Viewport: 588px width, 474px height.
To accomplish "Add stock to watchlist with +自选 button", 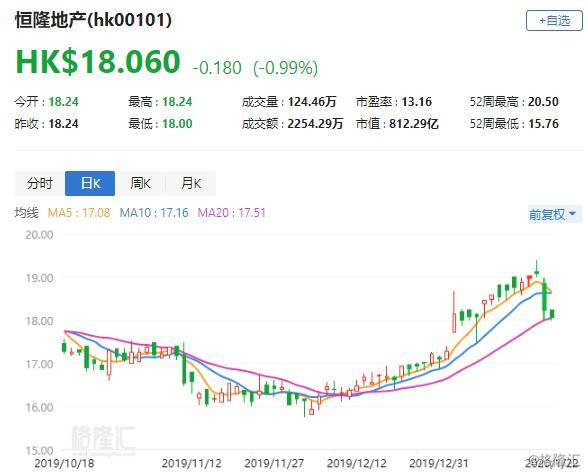I will [x=554, y=20].
